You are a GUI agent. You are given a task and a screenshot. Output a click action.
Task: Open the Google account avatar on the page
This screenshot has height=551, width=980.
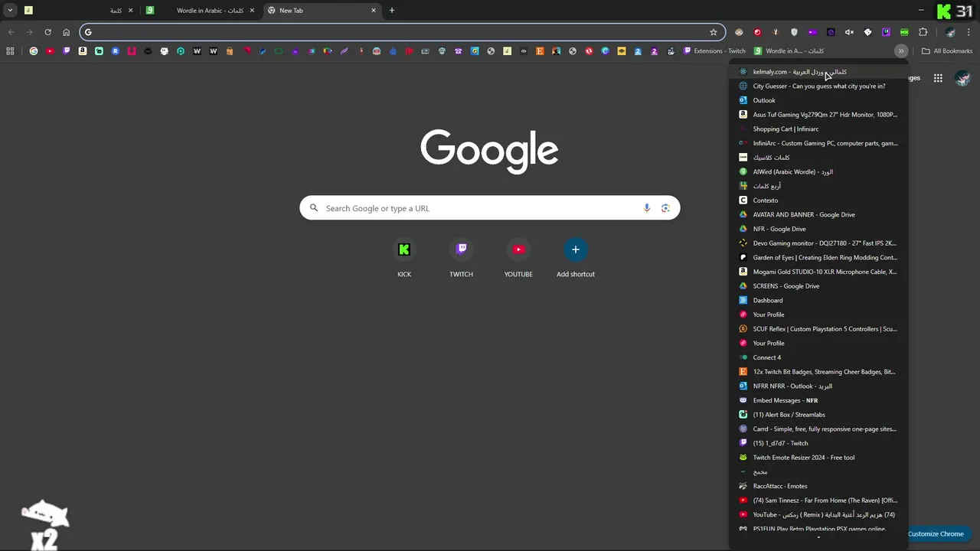[x=963, y=78]
